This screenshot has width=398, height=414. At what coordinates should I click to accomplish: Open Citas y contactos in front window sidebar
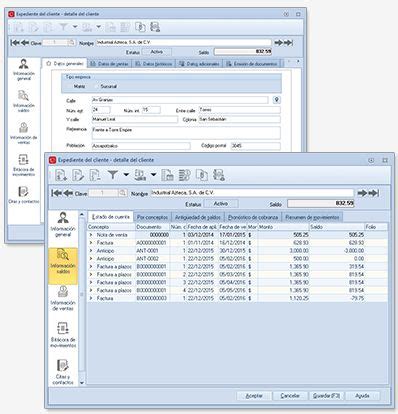pyautogui.click(x=63, y=372)
